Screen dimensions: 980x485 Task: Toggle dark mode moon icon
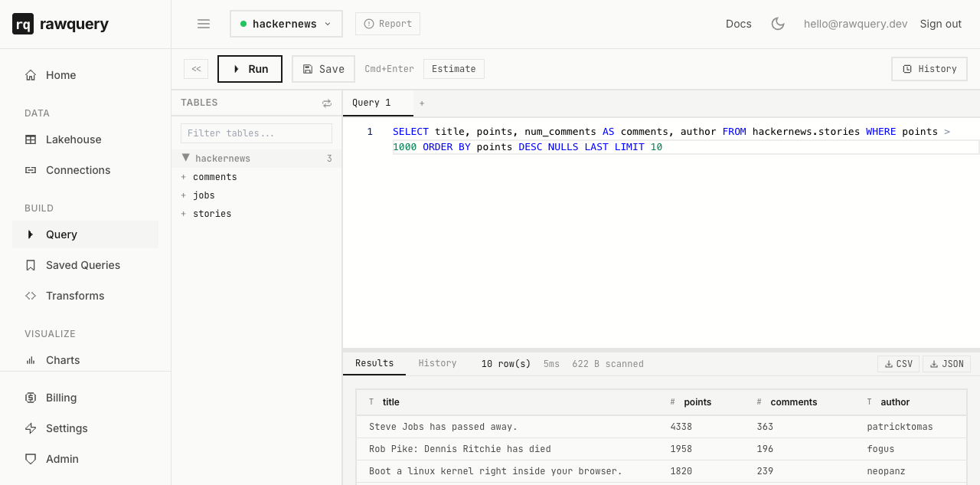click(778, 24)
